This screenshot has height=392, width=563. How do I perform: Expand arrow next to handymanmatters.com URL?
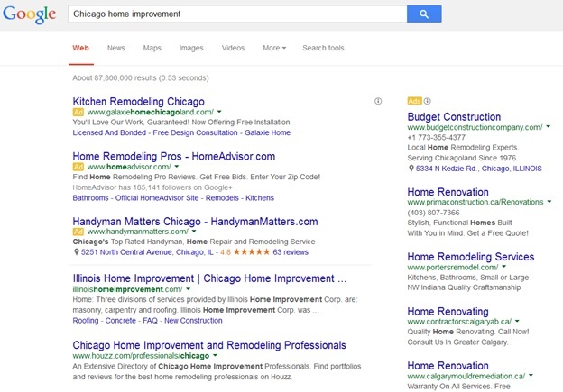[x=194, y=232]
